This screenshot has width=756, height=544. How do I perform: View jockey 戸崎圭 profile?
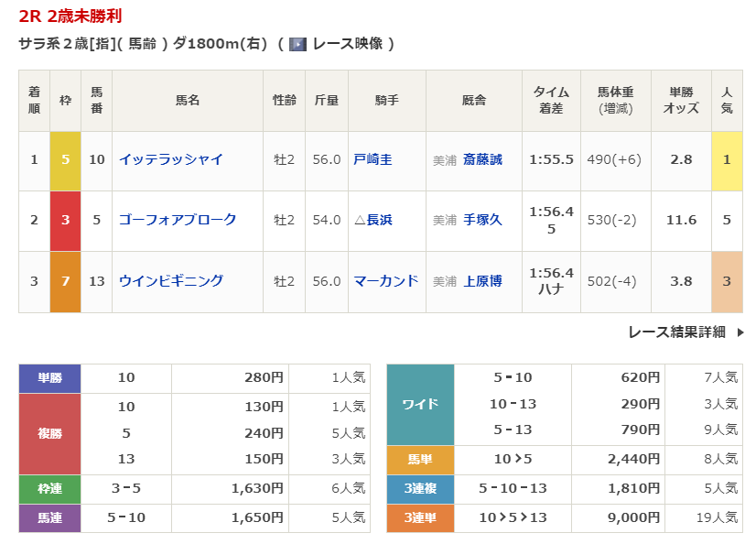373,159
